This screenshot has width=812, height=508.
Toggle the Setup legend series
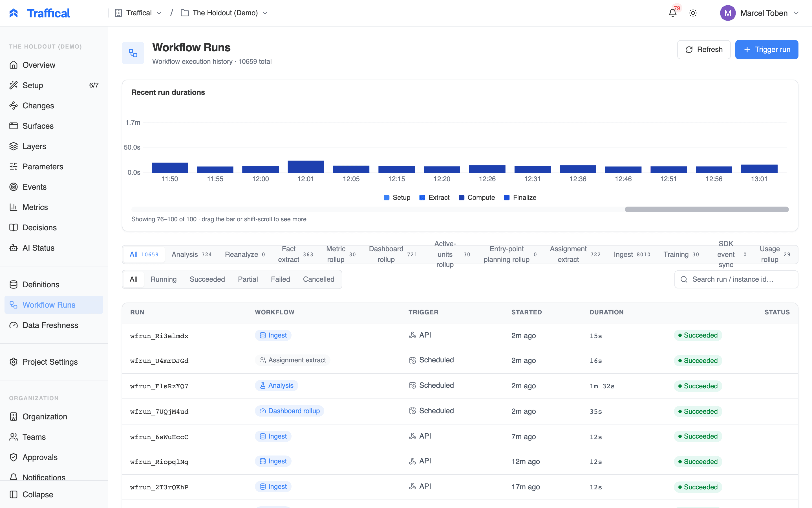click(x=397, y=198)
